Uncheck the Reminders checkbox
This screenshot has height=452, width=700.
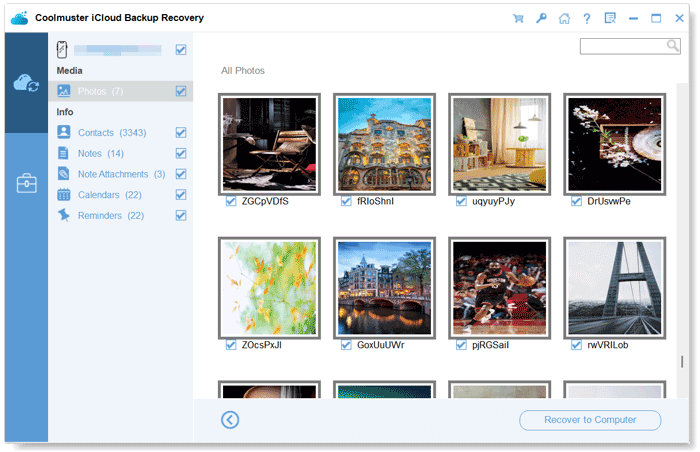coord(181,215)
